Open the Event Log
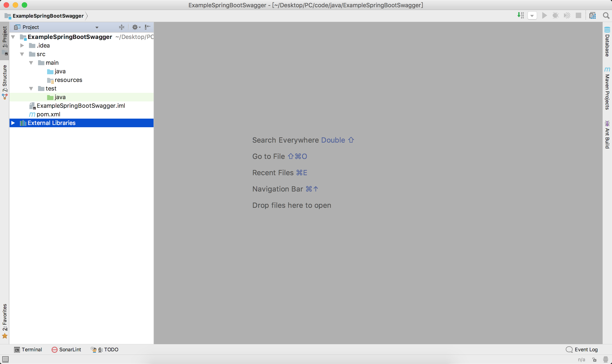The width and height of the screenshot is (612, 364). tap(582, 350)
